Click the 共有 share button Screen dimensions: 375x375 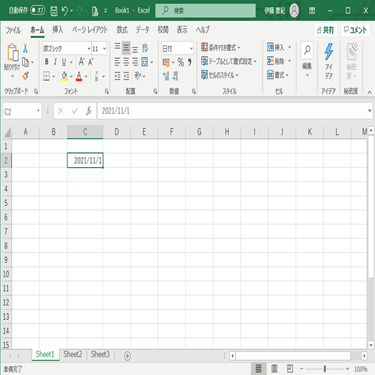pyautogui.click(x=325, y=30)
